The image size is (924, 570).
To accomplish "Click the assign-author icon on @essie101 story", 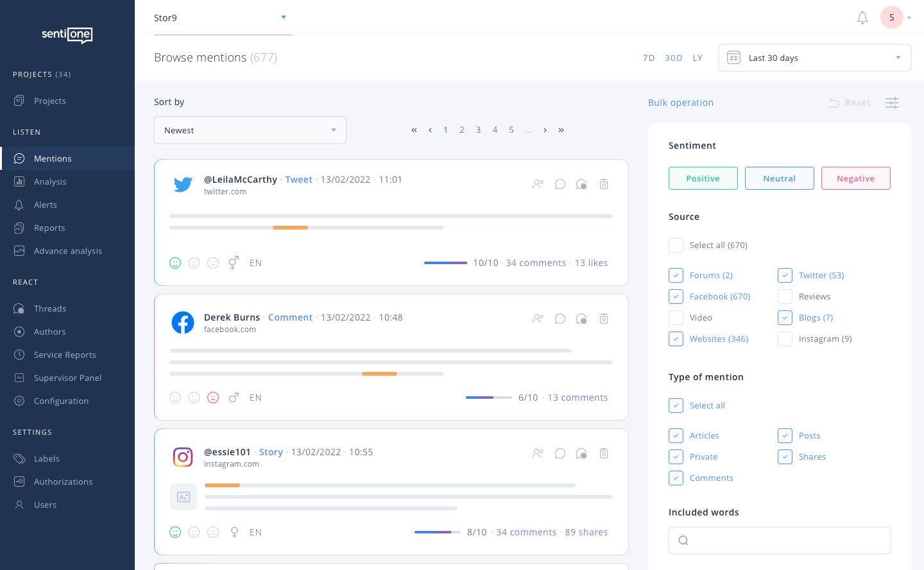I will click(538, 453).
